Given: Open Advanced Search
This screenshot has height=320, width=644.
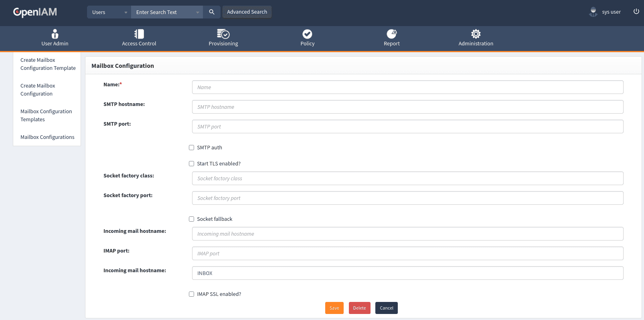Looking at the screenshot, I should point(247,12).
